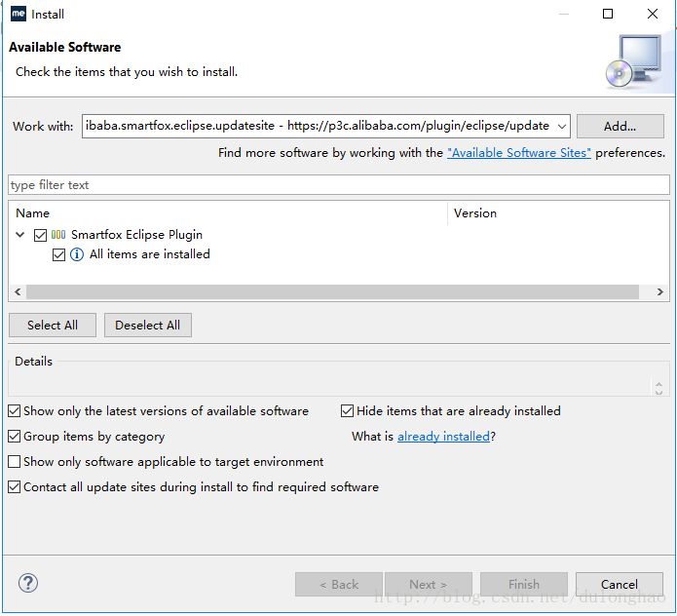Click Deselect All button
The width and height of the screenshot is (677, 616).
148,325
